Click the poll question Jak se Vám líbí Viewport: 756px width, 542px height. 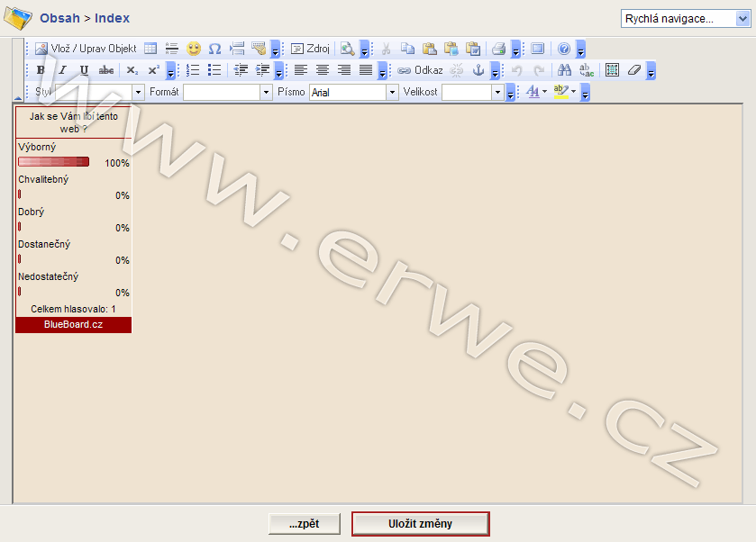click(x=73, y=122)
